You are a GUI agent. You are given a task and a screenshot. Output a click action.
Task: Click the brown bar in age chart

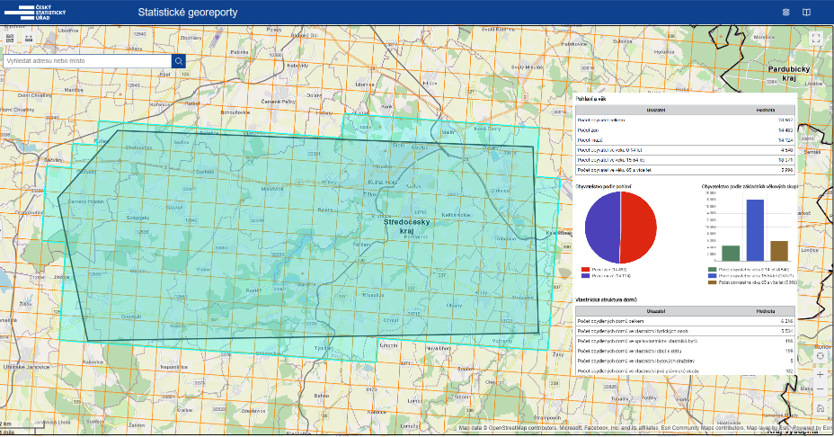[x=779, y=250]
